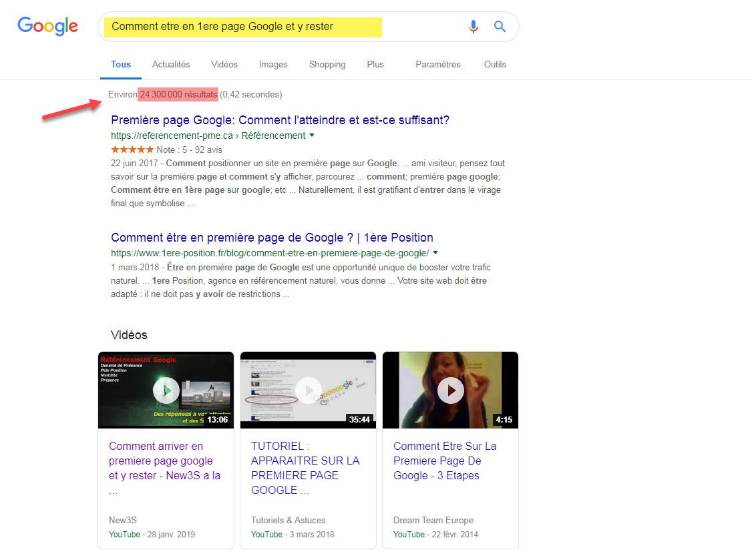Viewport: 752px width, 560px height.
Task: Select the Tous tab
Action: point(121,64)
